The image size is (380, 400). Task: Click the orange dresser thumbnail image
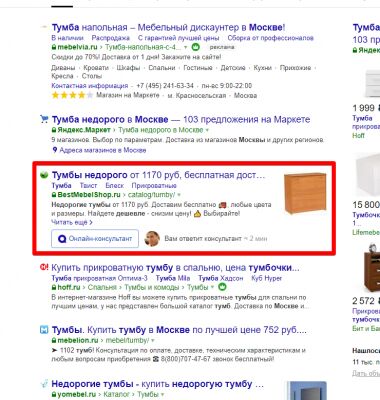point(305,193)
